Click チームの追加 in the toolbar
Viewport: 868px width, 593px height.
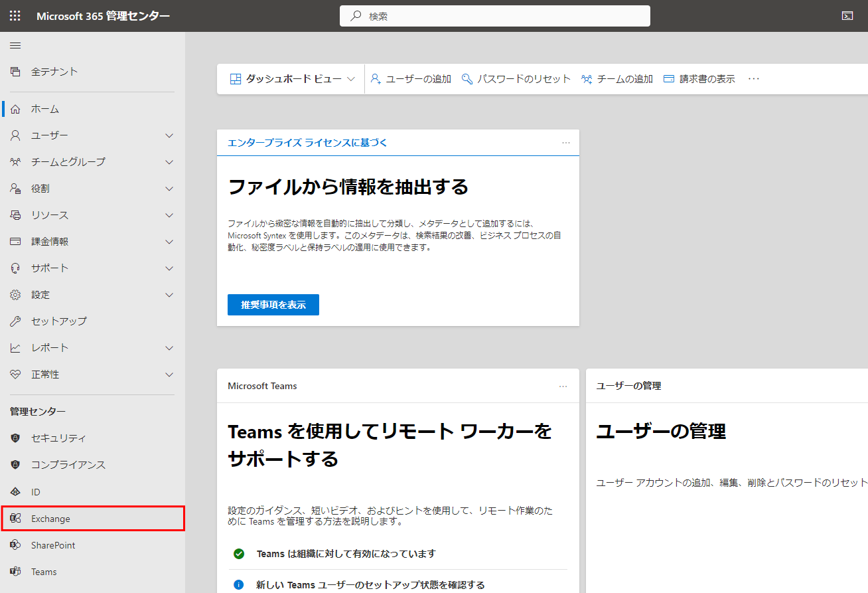(617, 79)
